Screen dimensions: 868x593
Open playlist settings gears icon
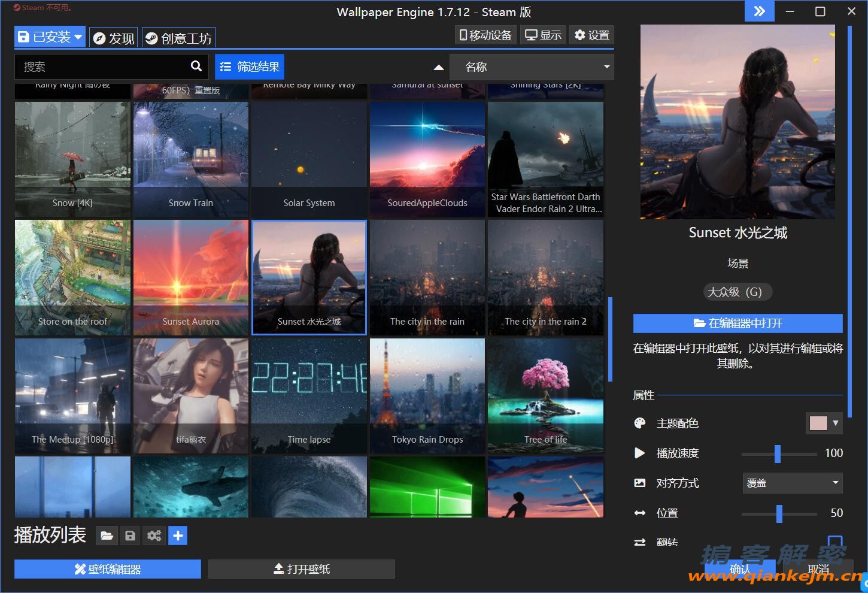pyautogui.click(x=154, y=535)
